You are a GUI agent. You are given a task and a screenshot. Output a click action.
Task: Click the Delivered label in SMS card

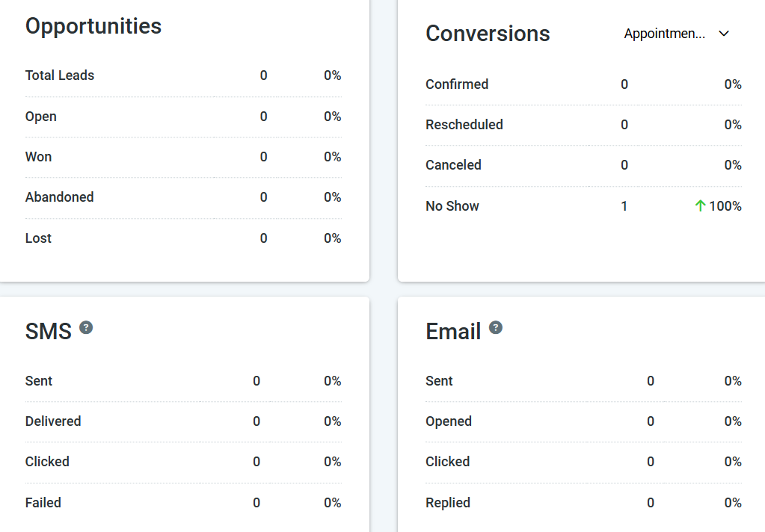click(53, 421)
